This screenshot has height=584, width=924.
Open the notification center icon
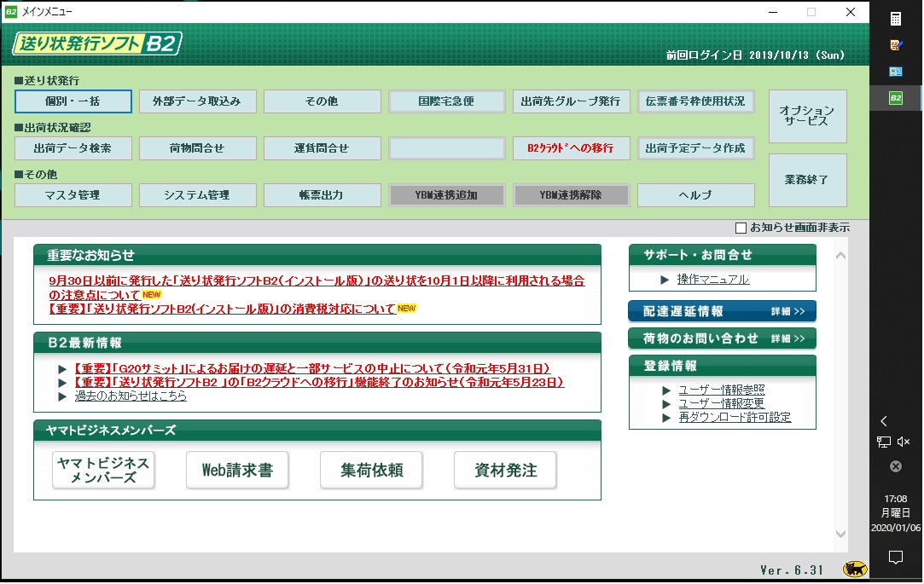tap(895, 557)
